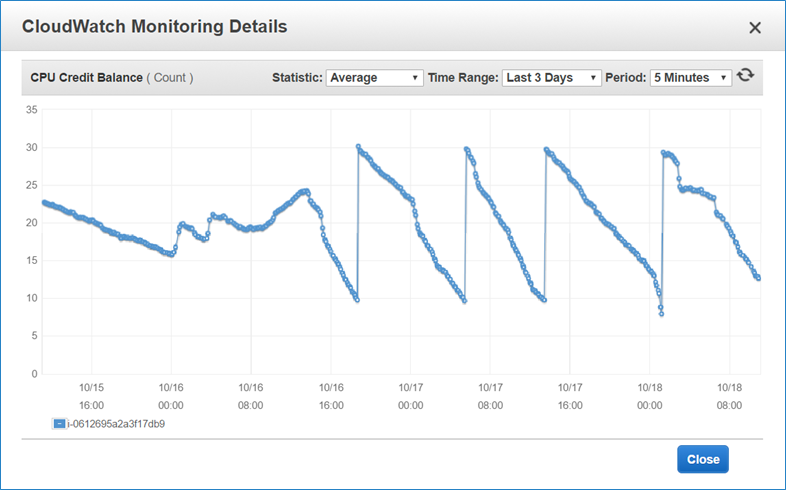Image resolution: width=786 pixels, height=490 pixels.
Task: Click the 10/16 08:00 x-axis label
Action: (251, 396)
